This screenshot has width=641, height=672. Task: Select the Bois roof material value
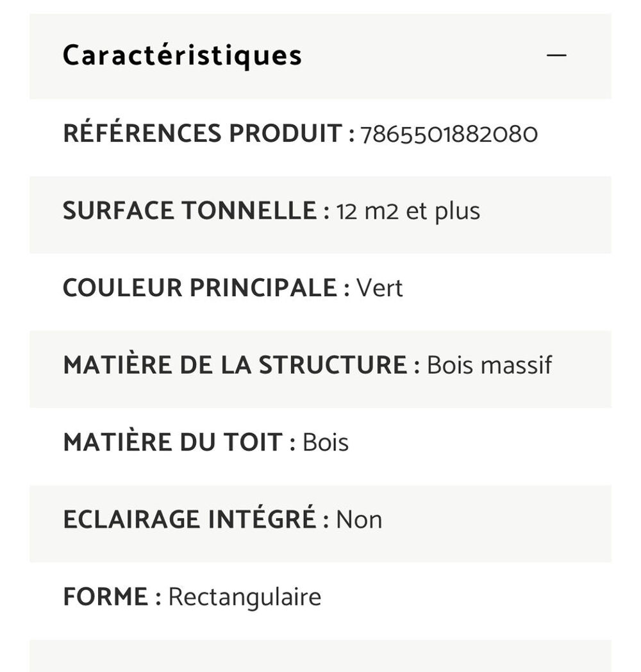[326, 442]
